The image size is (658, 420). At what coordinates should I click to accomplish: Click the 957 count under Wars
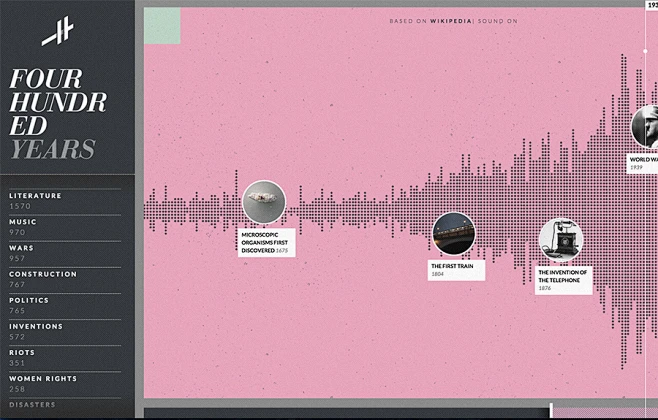click(x=17, y=258)
